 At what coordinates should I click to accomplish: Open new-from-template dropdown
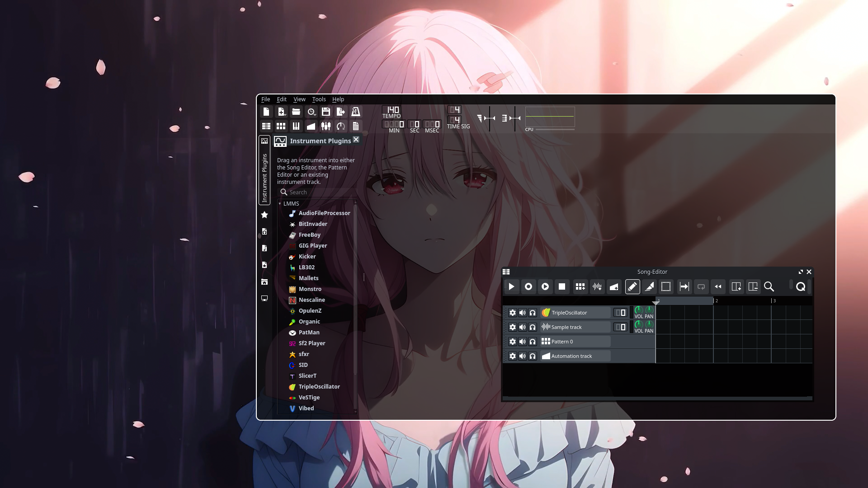point(281,112)
